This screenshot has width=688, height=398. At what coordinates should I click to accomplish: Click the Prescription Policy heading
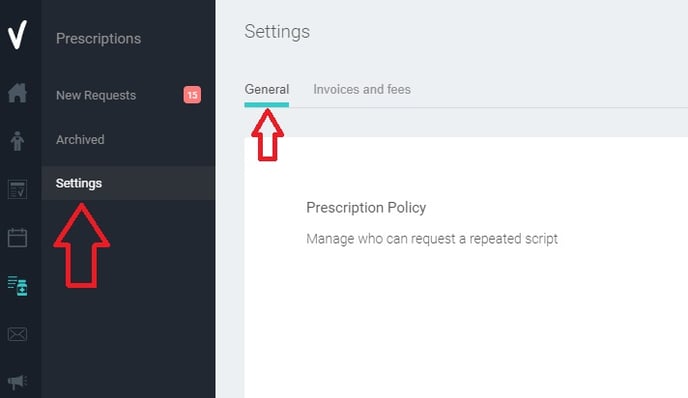pos(366,208)
